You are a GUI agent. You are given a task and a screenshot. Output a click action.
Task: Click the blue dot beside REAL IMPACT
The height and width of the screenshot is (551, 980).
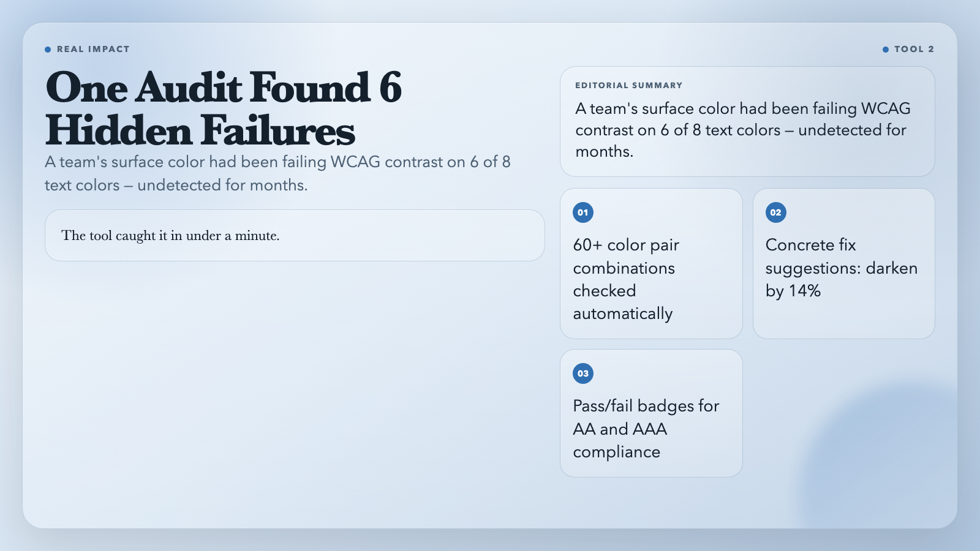tap(48, 50)
